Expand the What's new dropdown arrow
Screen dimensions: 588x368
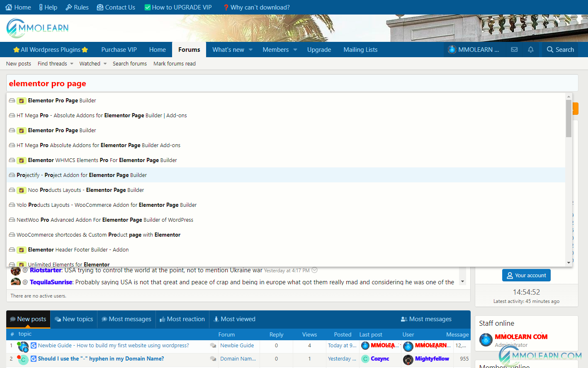click(x=251, y=50)
